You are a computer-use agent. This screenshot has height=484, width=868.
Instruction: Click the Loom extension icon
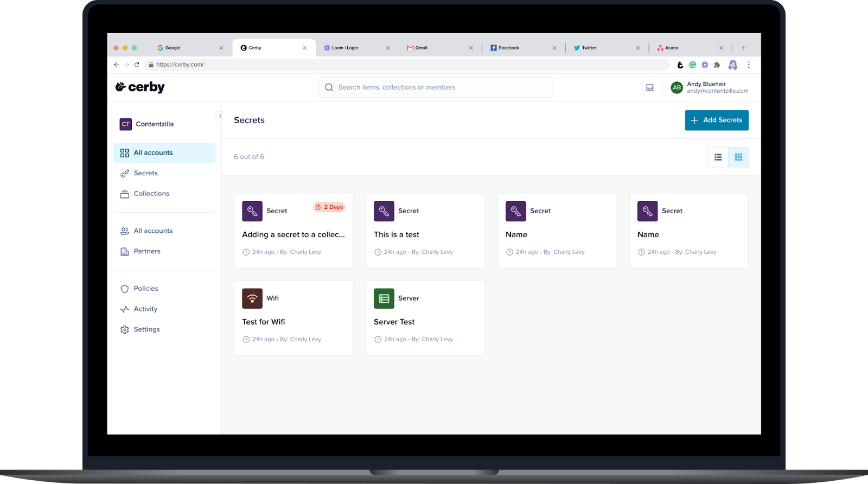(705, 65)
